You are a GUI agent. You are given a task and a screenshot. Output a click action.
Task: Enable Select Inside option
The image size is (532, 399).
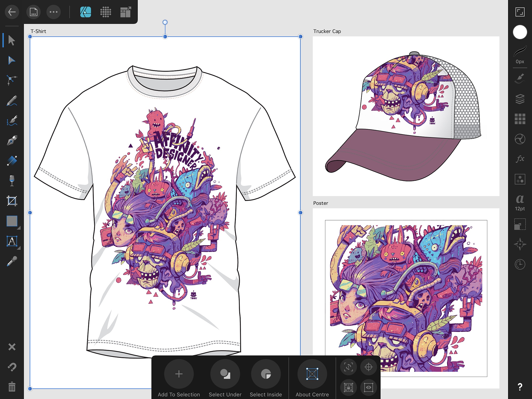[x=266, y=374]
